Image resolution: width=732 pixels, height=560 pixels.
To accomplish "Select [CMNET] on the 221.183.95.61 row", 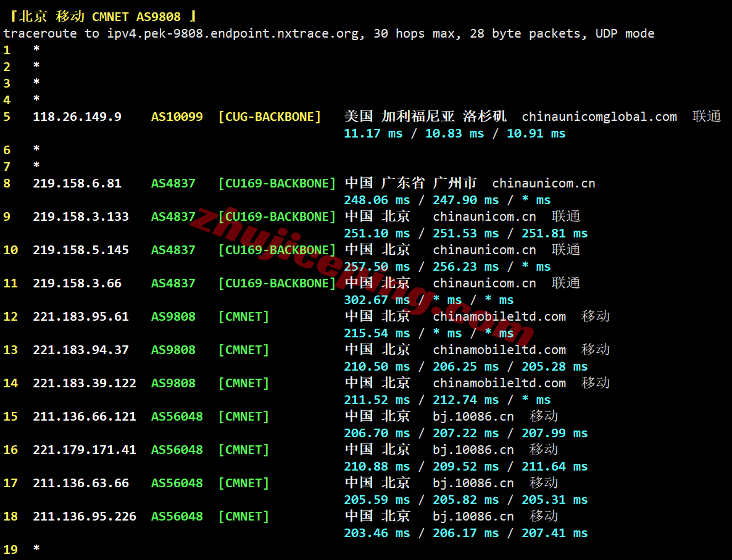I will tap(244, 317).
